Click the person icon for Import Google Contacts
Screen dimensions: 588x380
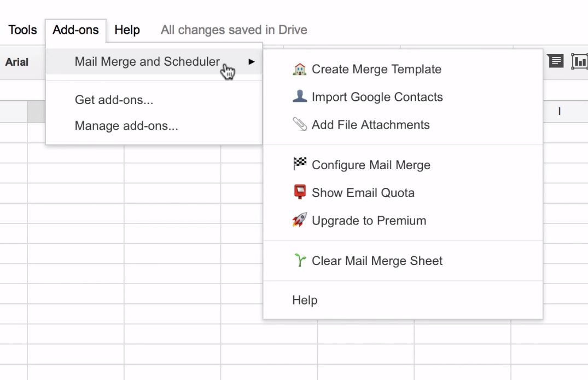300,96
